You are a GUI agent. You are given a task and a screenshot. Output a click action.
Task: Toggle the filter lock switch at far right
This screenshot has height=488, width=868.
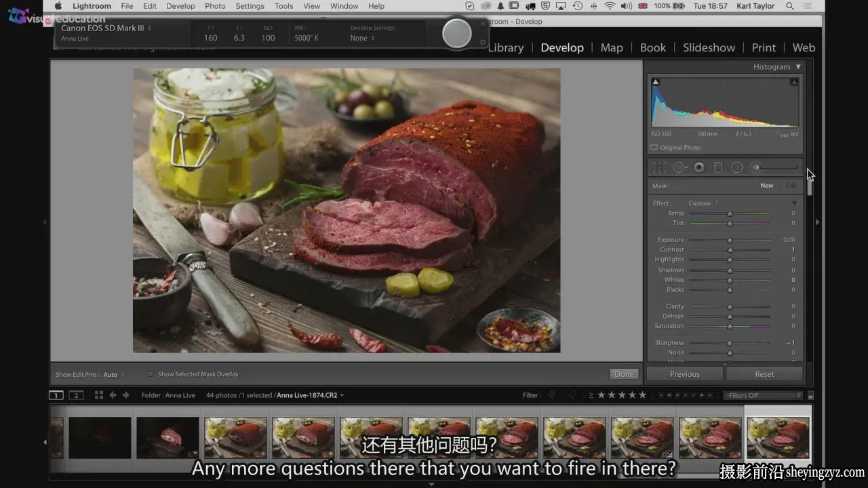point(810,395)
